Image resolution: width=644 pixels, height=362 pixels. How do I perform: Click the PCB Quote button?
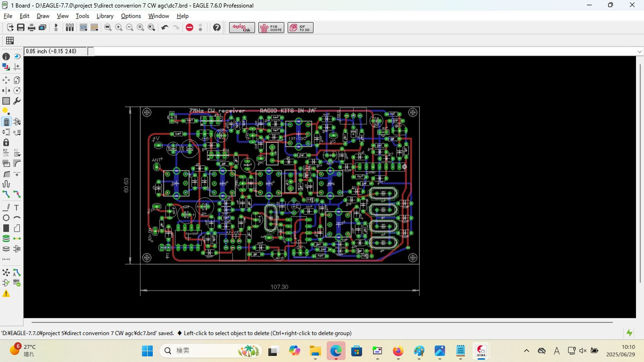[271, 28]
